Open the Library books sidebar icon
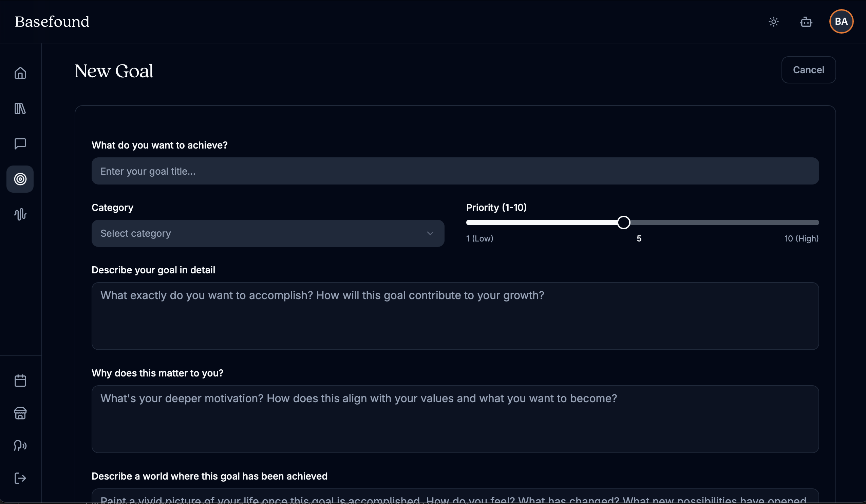Screen dimensions: 866x504 20,109
